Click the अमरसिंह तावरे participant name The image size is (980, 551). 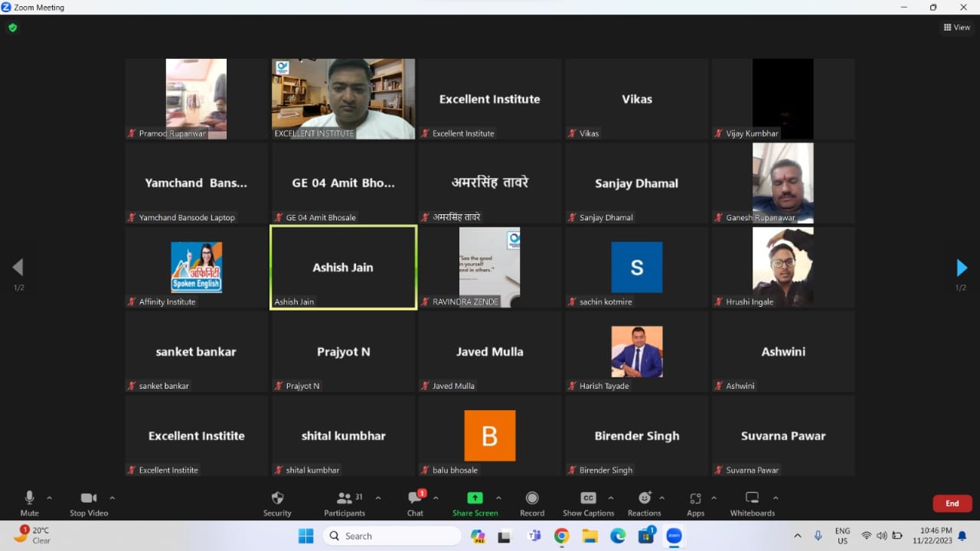(490, 183)
